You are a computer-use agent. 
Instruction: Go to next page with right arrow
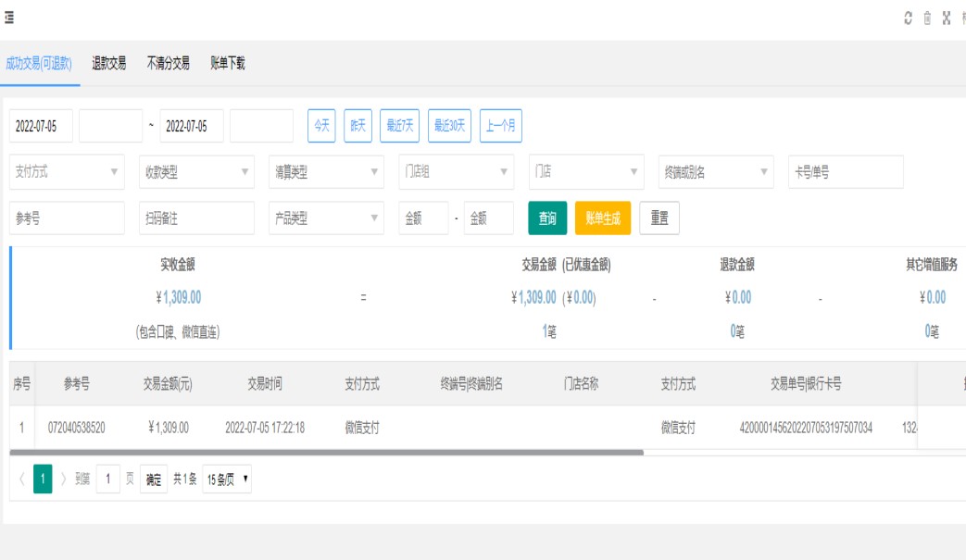63,479
